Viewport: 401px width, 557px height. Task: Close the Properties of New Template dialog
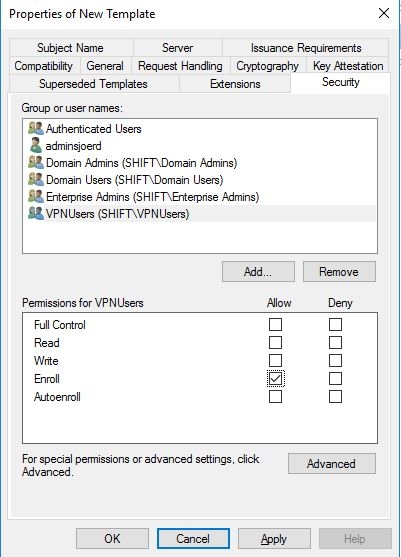coord(384,13)
